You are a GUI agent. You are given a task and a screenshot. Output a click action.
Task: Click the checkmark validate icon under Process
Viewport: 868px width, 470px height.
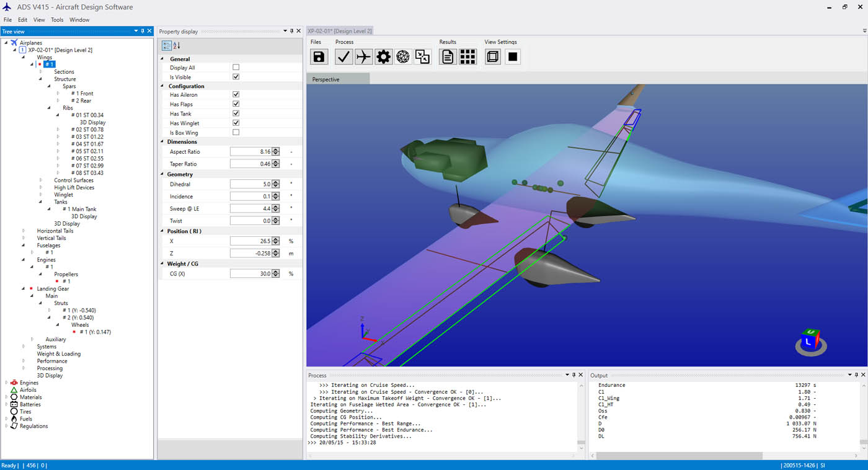tap(344, 57)
